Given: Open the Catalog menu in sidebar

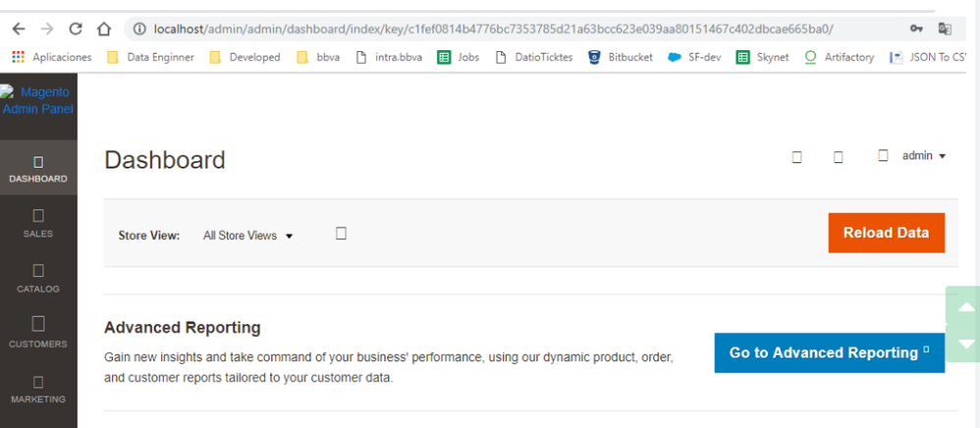Looking at the screenshot, I should tap(38, 278).
